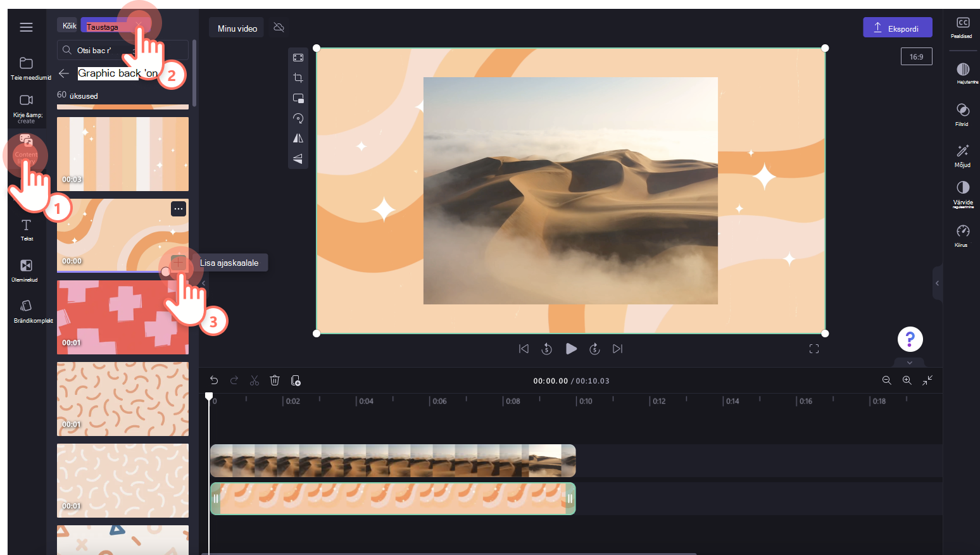Select the rotate tool
Screen dimensions: 980x555
[x=298, y=118]
